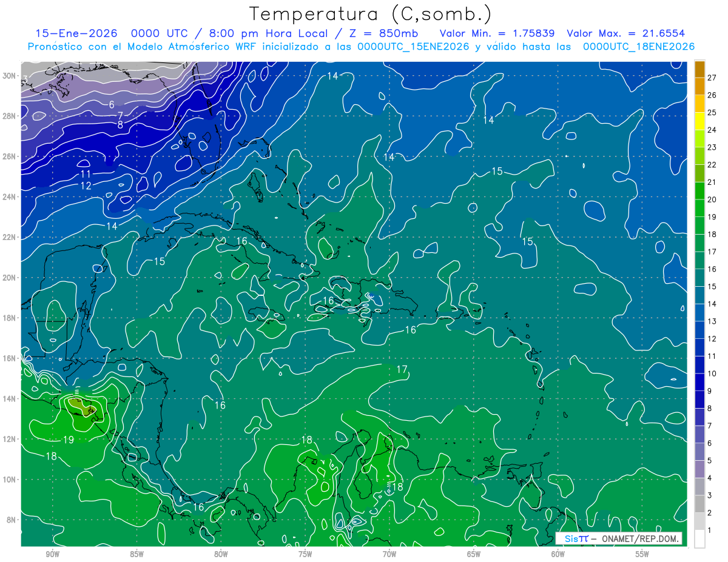Pick the bright green swatch between 20 and 21
Viewport: 728px width, 562px height.
pyautogui.click(x=699, y=190)
